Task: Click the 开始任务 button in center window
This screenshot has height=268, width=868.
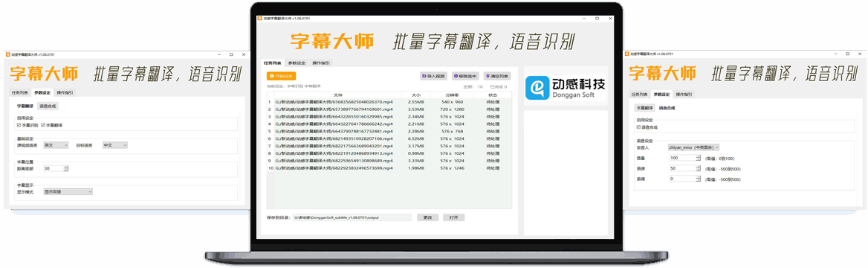Action: point(281,76)
